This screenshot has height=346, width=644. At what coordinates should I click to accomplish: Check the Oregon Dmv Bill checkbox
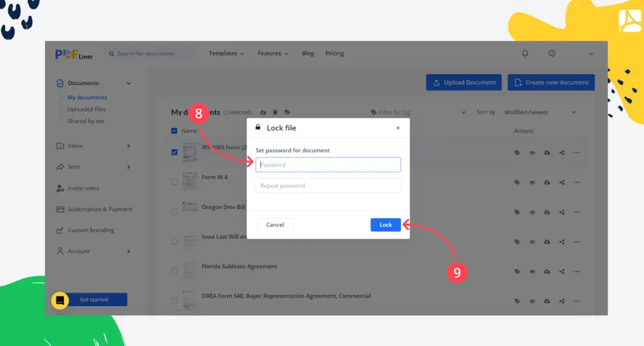[175, 212]
